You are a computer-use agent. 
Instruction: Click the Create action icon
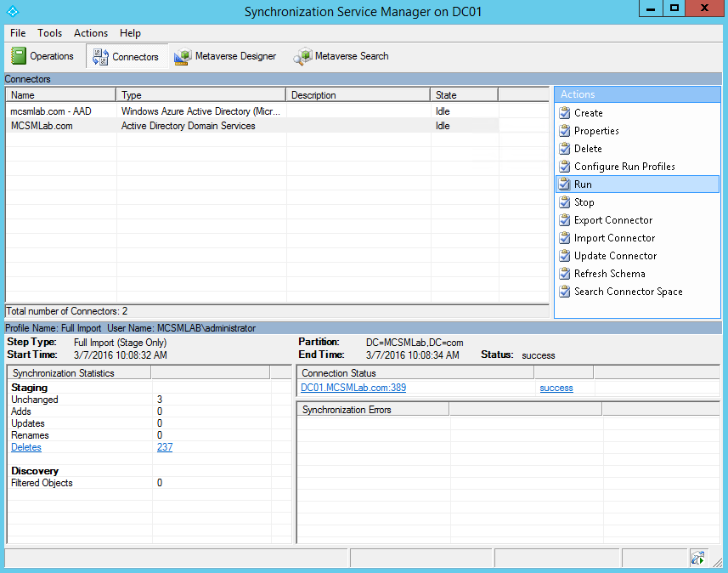pos(565,113)
